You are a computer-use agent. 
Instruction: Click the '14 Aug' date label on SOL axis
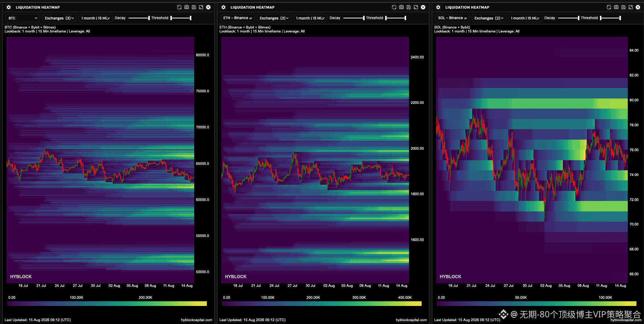click(x=620, y=286)
